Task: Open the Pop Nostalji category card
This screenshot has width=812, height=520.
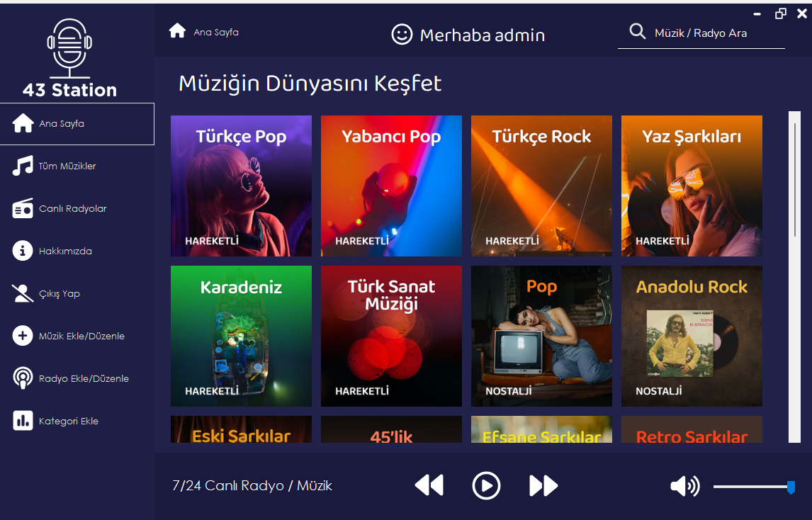Action: [541, 336]
